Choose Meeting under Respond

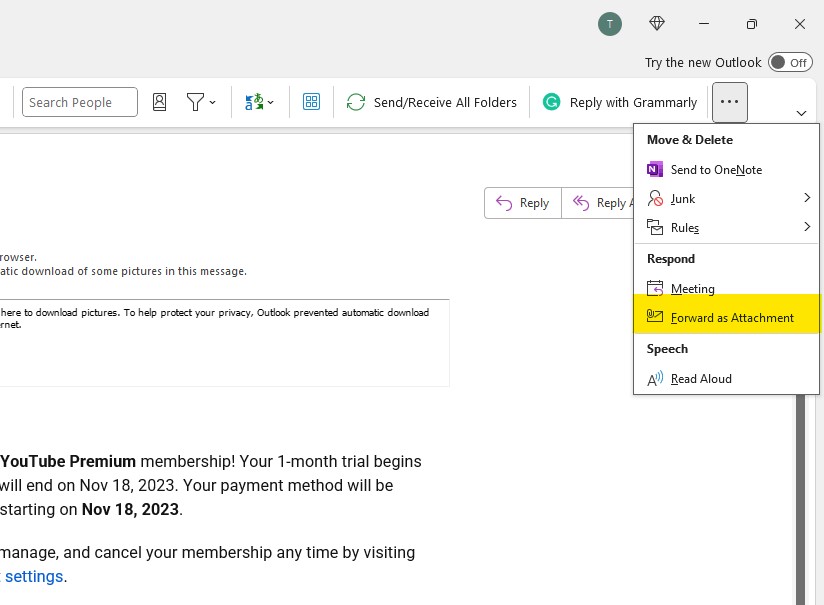point(726,289)
